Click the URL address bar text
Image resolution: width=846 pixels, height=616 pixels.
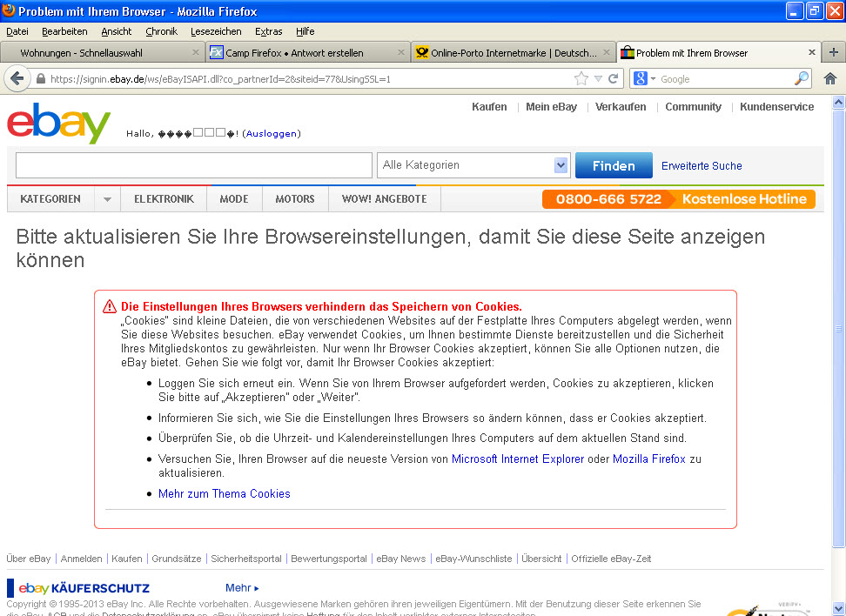221,79
